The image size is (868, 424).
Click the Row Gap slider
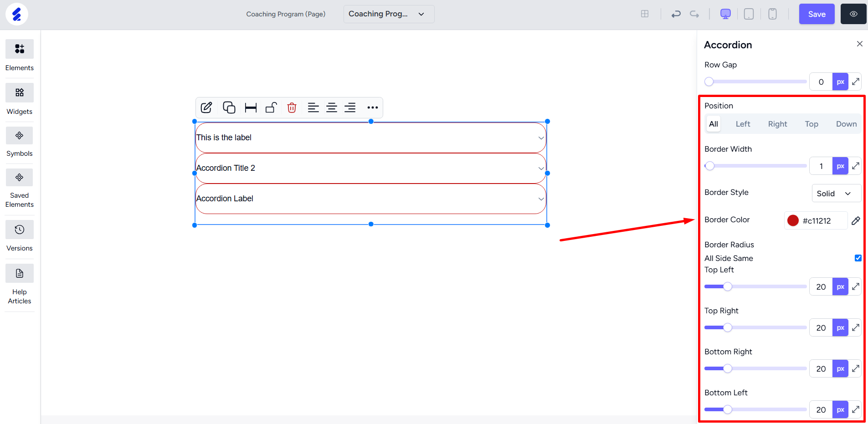coord(755,82)
